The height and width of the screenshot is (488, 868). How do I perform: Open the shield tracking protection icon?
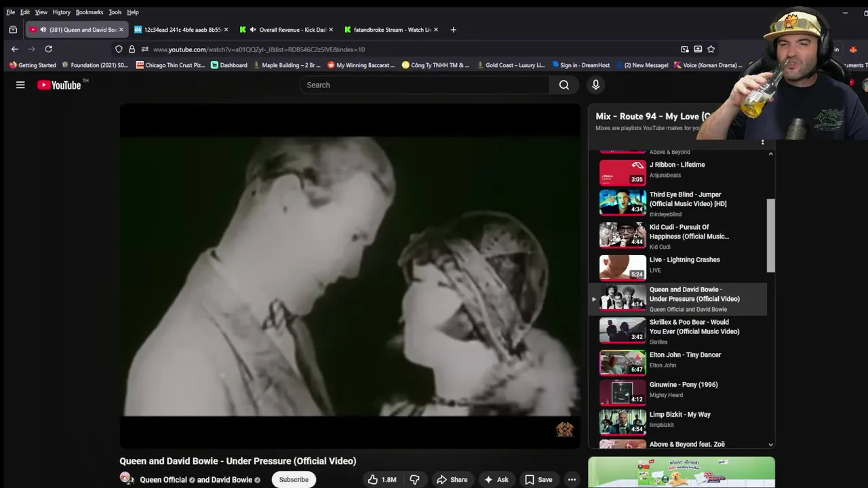click(119, 49)
